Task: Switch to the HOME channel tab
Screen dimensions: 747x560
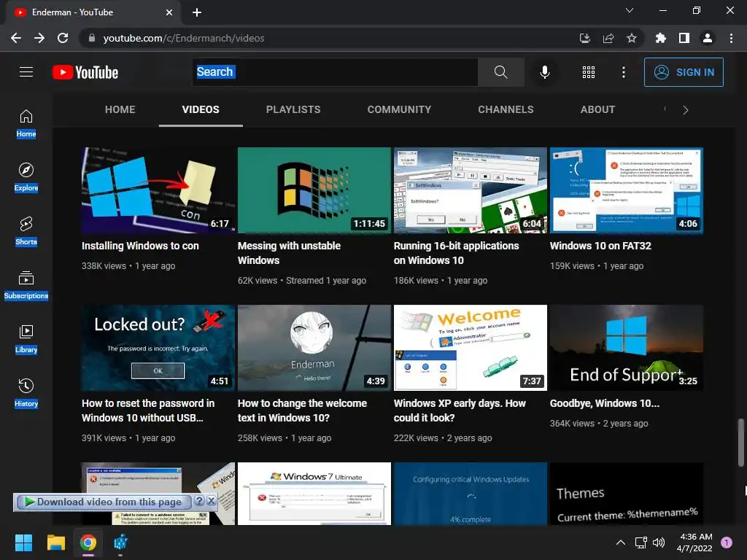Action: (x=120, y=109)
